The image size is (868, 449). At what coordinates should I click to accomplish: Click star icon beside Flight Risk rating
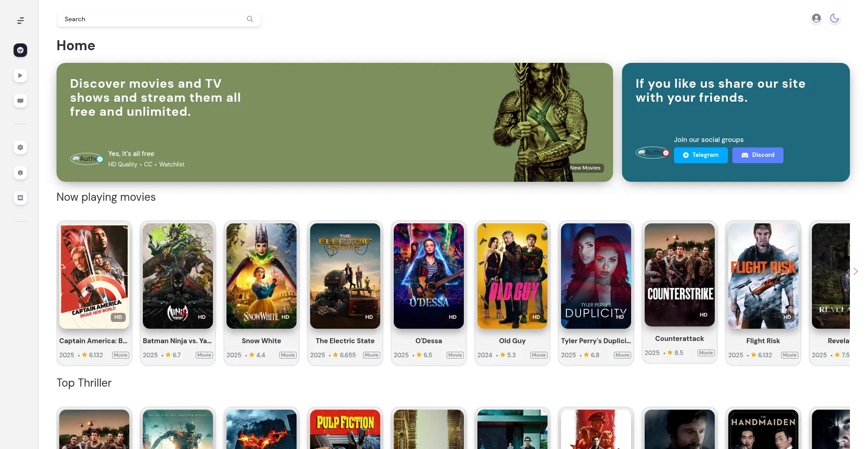tap(754, 354)
